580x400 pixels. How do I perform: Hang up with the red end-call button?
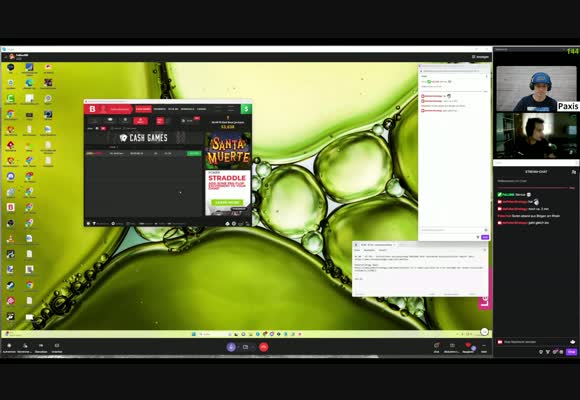(x=264, y=347)
